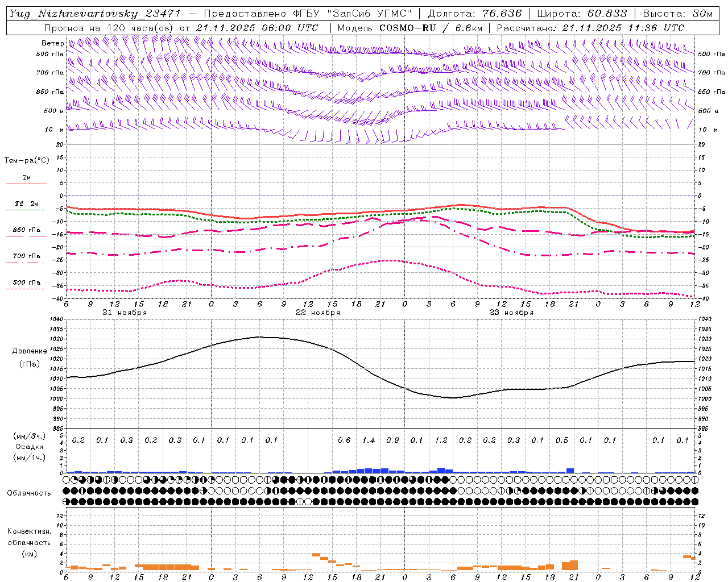
Task: Click the 700 гПа temperature legend label
Action: 27,256
